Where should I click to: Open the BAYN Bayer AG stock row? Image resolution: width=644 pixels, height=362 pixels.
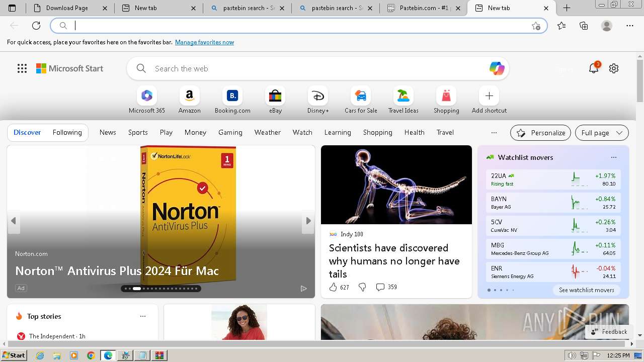tap(553, 203)
